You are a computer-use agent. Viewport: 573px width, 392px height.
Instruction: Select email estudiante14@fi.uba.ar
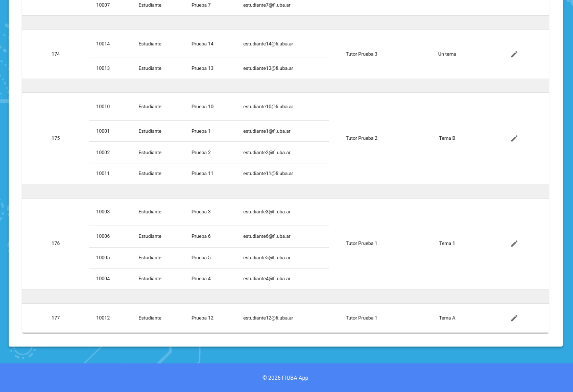tap(268, 44)
